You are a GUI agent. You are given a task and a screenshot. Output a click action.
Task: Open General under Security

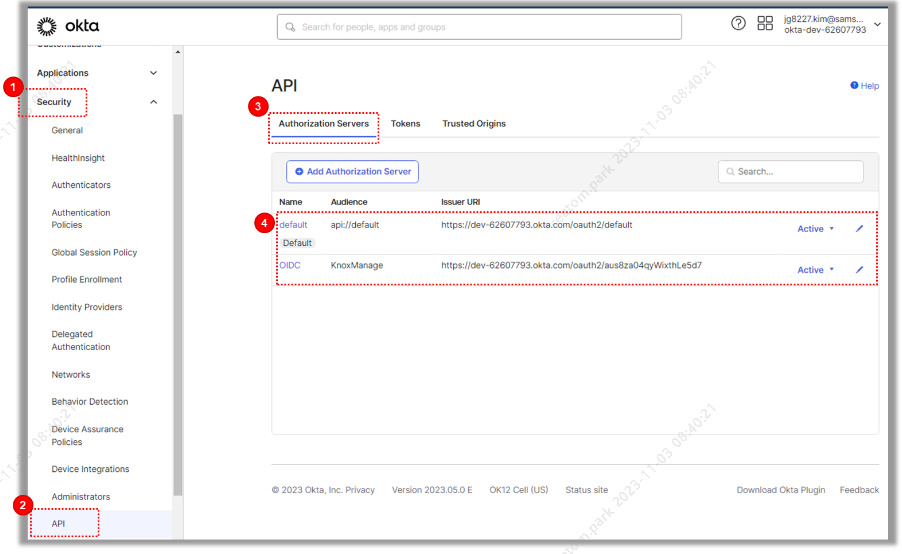(67, 131)
